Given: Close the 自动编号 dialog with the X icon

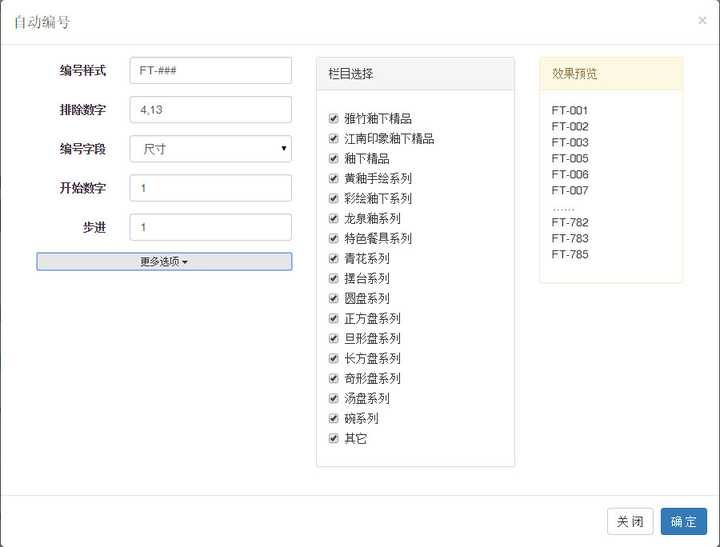Looking at the screenshot, I should [x=702, y=20].
